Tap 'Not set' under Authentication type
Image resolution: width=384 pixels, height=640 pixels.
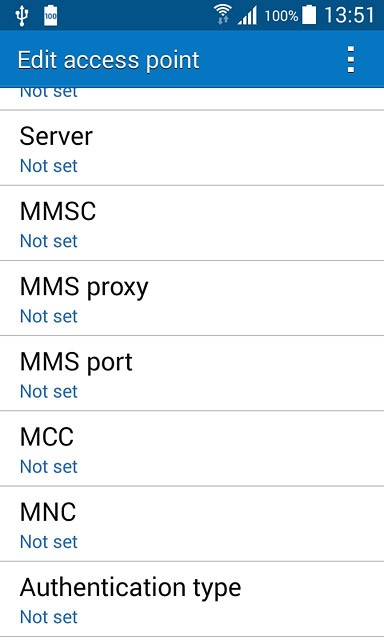point(49,617)
